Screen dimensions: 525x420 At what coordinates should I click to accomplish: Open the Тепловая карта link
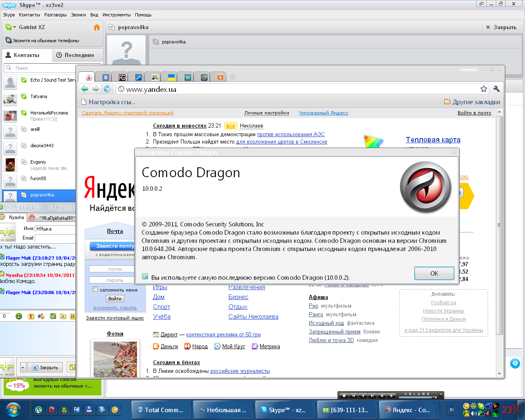coord(433,140)
